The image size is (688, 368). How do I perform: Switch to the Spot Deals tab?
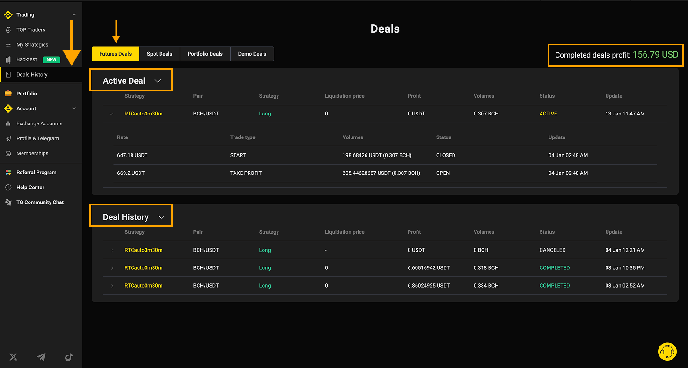coord(159,54)
